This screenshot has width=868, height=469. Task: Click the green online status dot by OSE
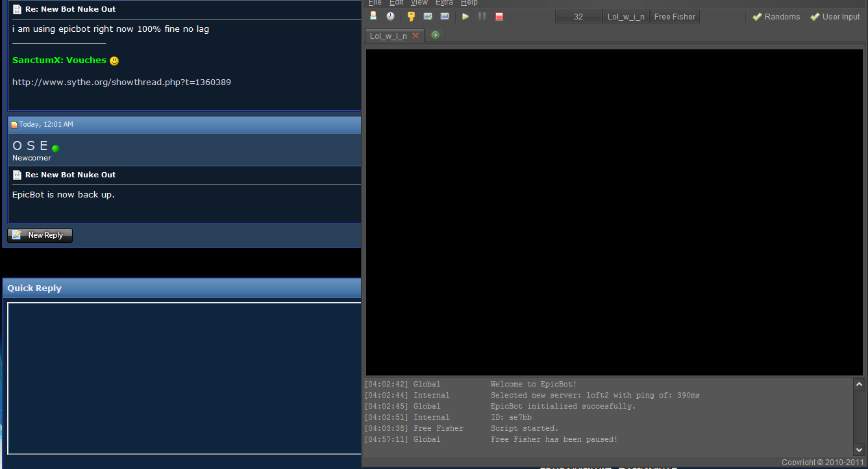(55, 149)
